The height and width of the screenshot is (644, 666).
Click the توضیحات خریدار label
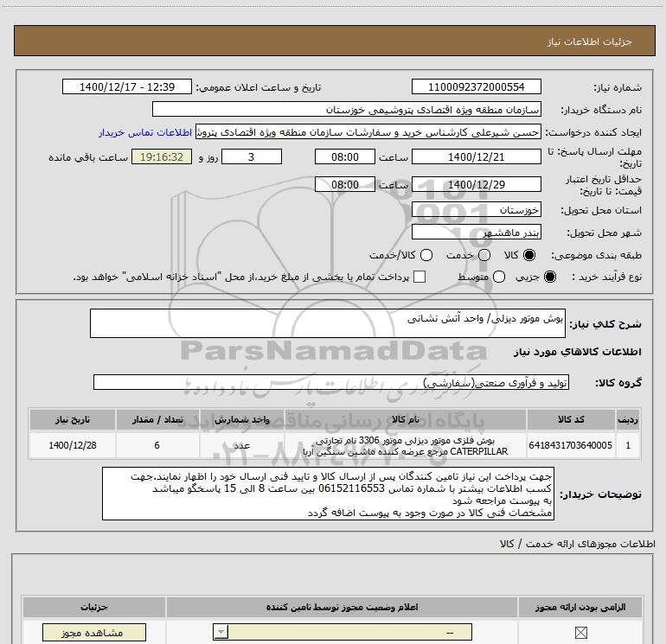coord(600,494)
